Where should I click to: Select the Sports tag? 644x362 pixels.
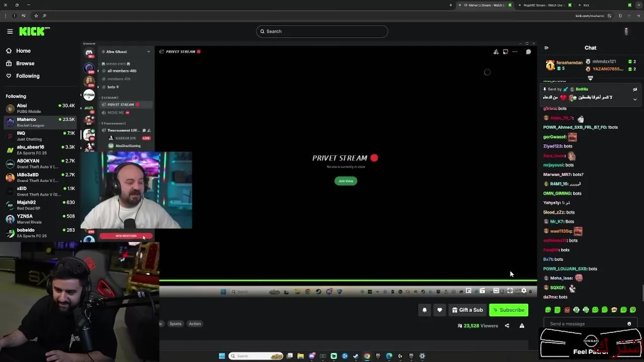175,324
